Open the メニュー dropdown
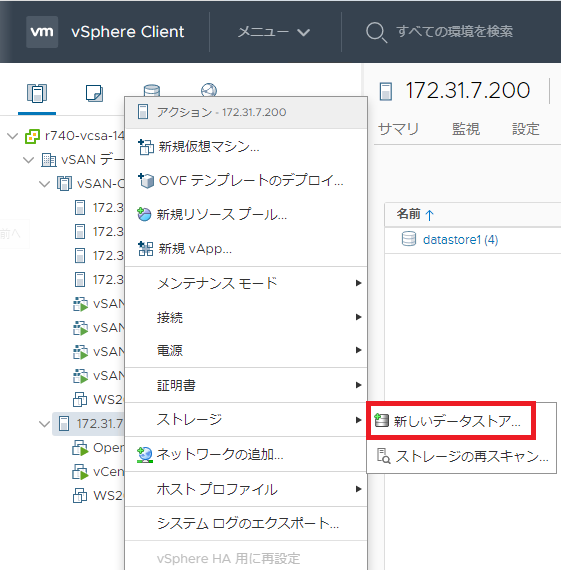Image resolution: width=561 pixels, height=570 pixels. [x=274, y=32]
